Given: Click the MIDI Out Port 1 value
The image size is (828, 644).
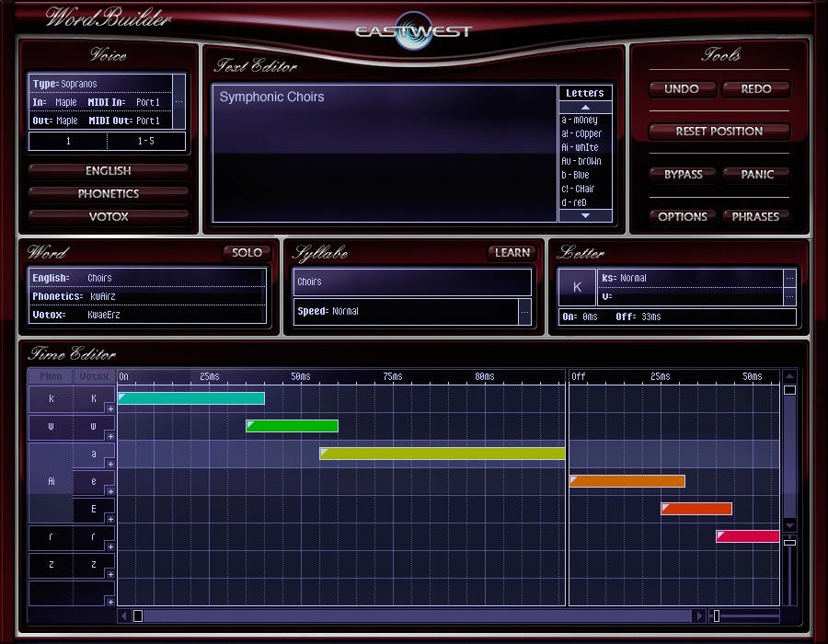Looking at the screenshot, I should [x=148, y=121].
